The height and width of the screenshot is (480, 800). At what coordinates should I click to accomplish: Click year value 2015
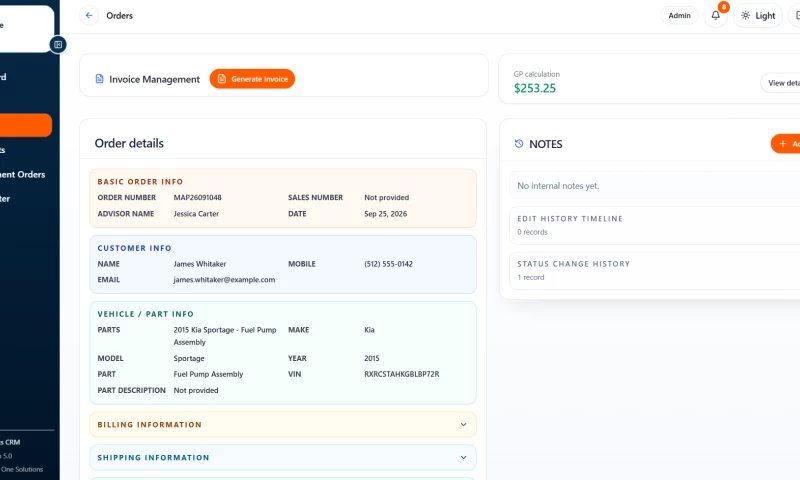371,358
